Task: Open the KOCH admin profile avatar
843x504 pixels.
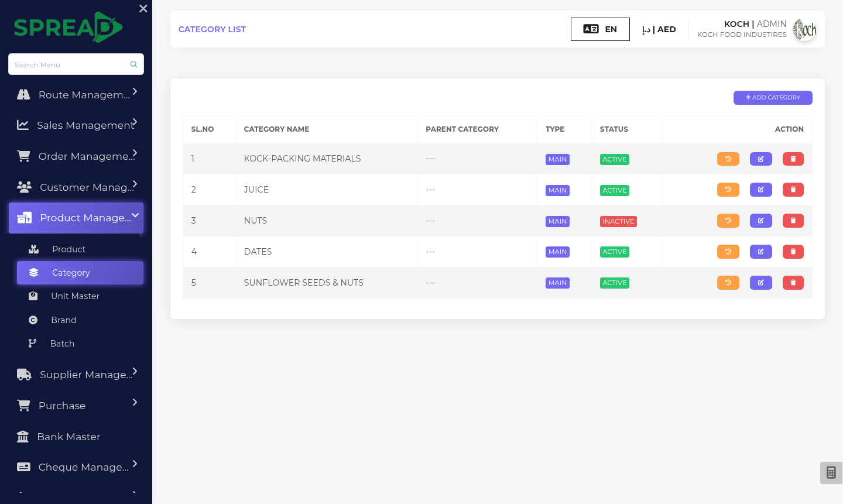Action: tap(805, 29)
